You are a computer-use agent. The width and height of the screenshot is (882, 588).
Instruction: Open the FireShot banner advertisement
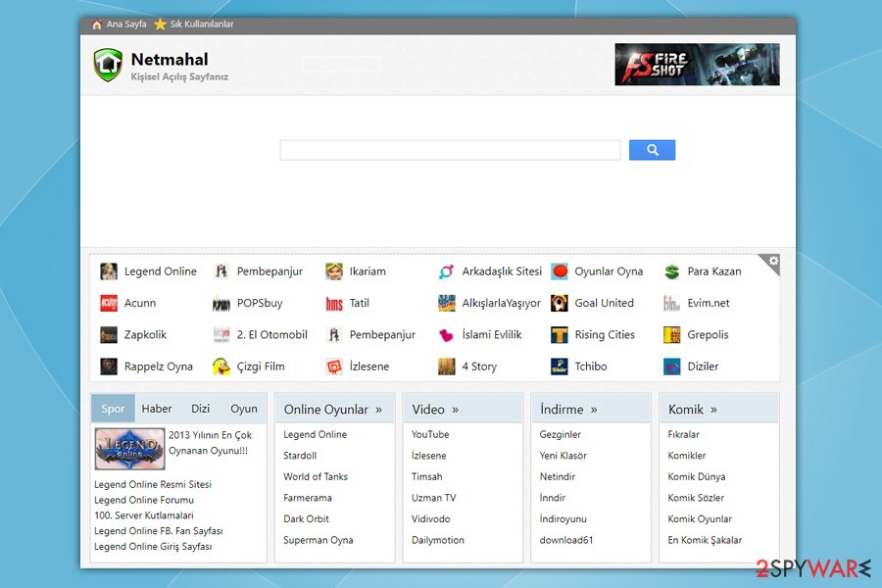(x=697, y=65)
